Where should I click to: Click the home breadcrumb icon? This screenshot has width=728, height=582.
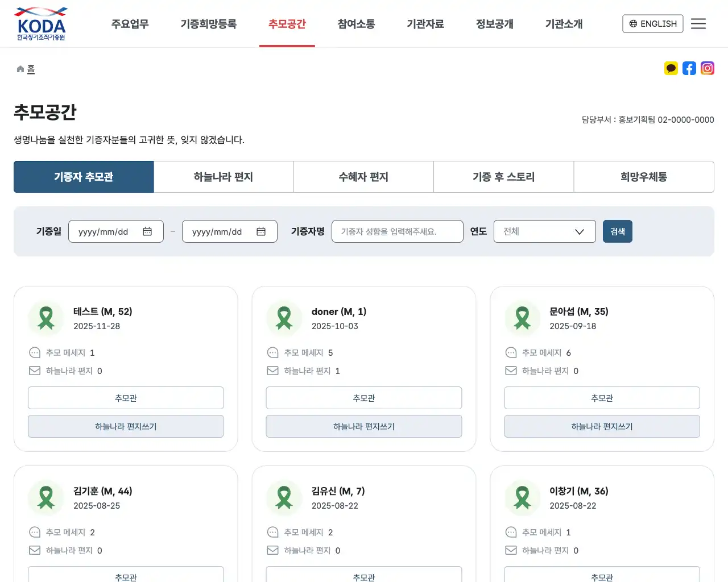pos(20,68)
